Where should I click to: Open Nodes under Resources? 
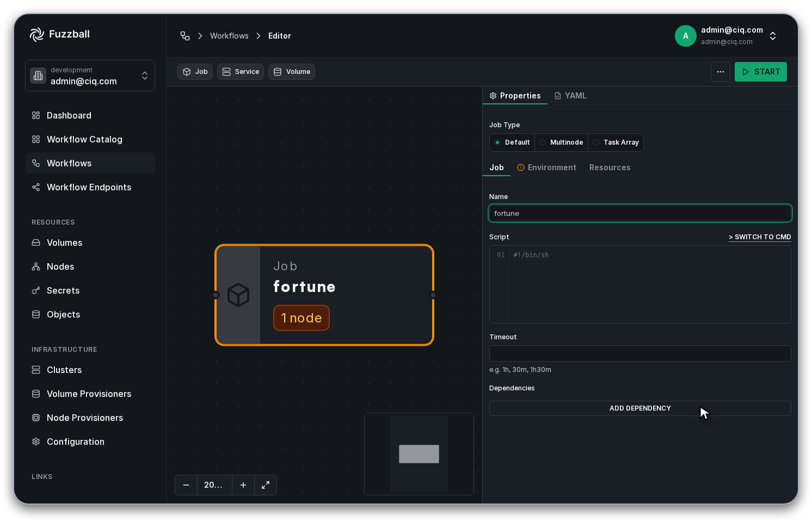point(90,266)
